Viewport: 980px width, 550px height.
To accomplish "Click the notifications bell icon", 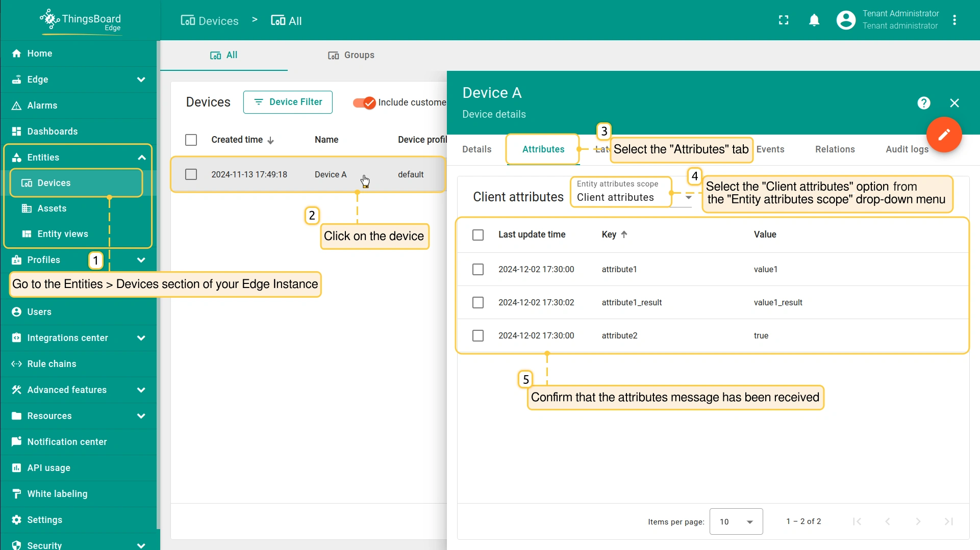I will pyautogui.click(x=814, y=20).
